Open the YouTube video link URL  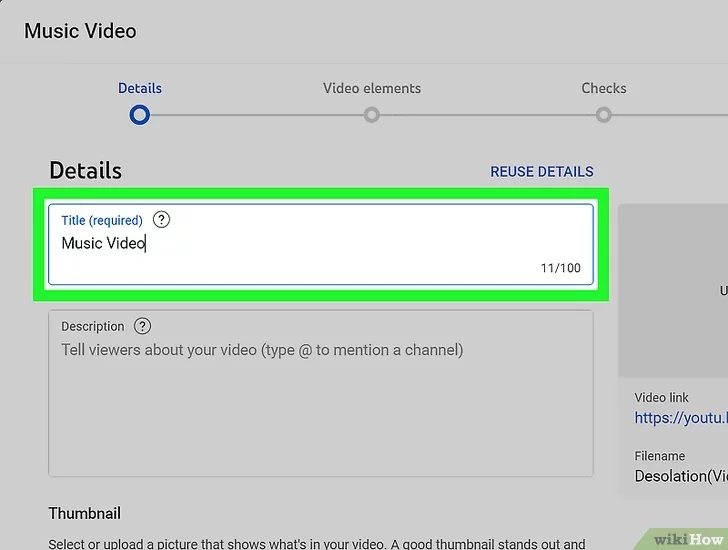680,419
